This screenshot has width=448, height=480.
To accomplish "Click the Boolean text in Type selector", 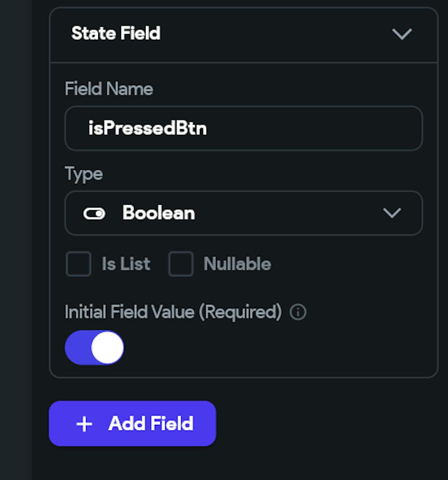I will [x=159, y=213].
